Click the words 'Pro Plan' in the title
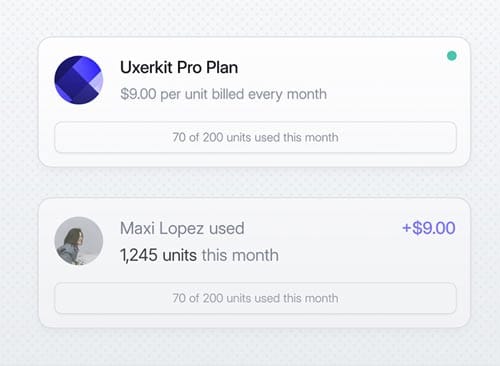The width and height of the screenshot is (500, 366). 207,67
